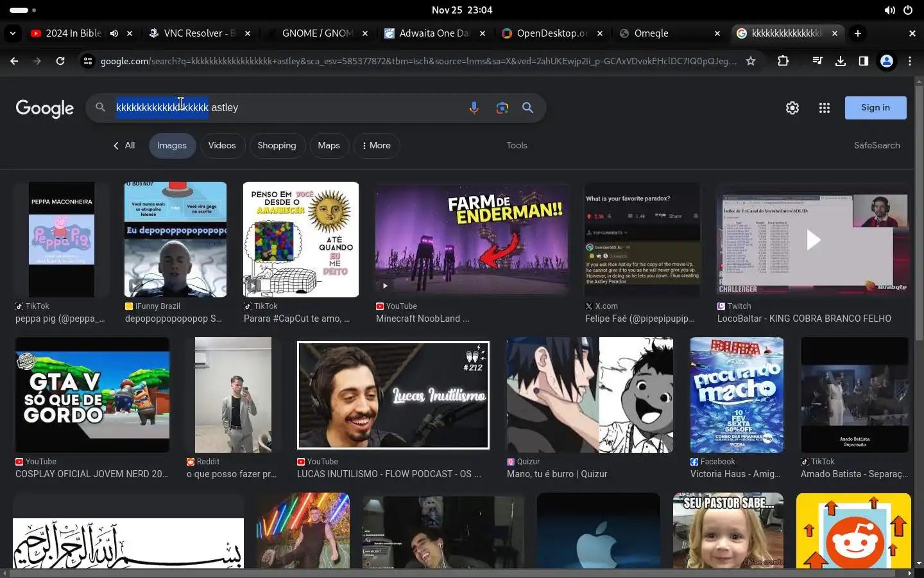
Task: Click the browser address bar URL
Action: point(418,61)
